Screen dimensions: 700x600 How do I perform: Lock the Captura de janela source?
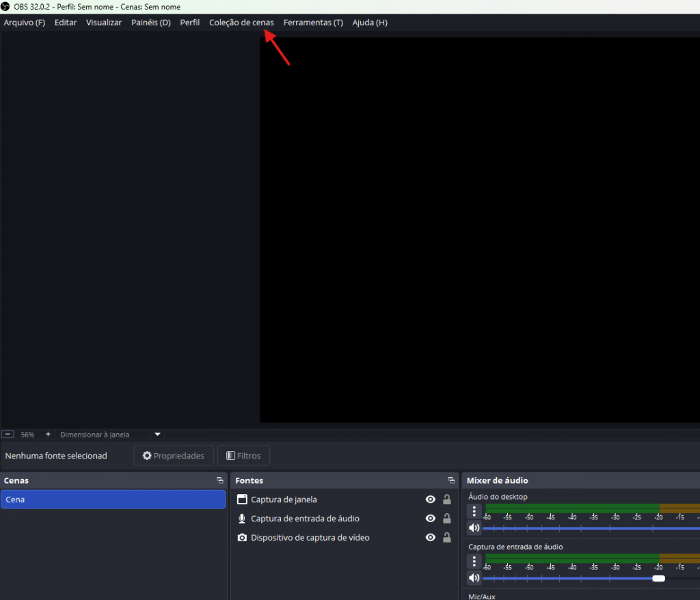(x=447, y=500)
